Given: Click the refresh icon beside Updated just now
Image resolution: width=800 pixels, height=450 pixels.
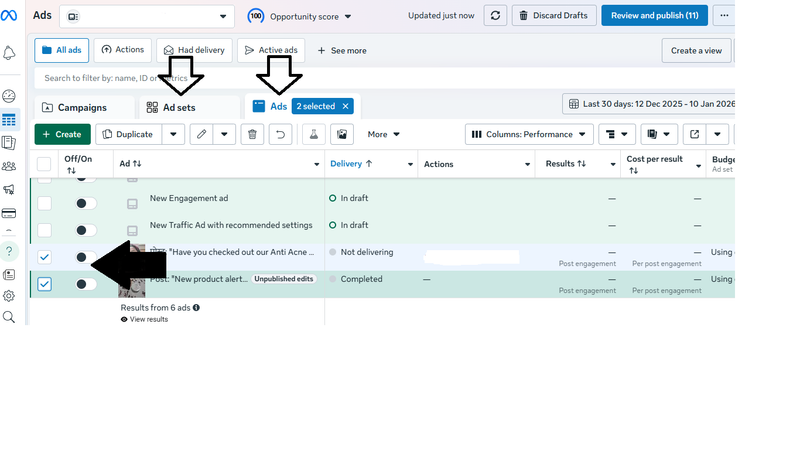Looking at the screenshot, I should 495,16.
